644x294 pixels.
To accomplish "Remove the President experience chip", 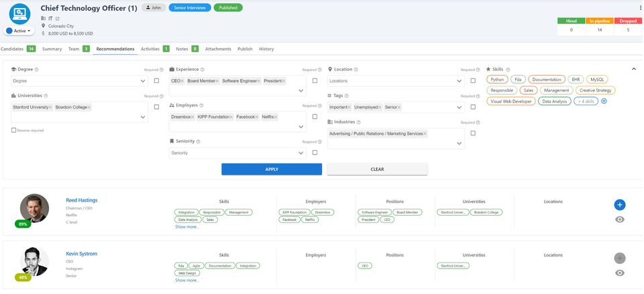I will click(x=284, y=81).
